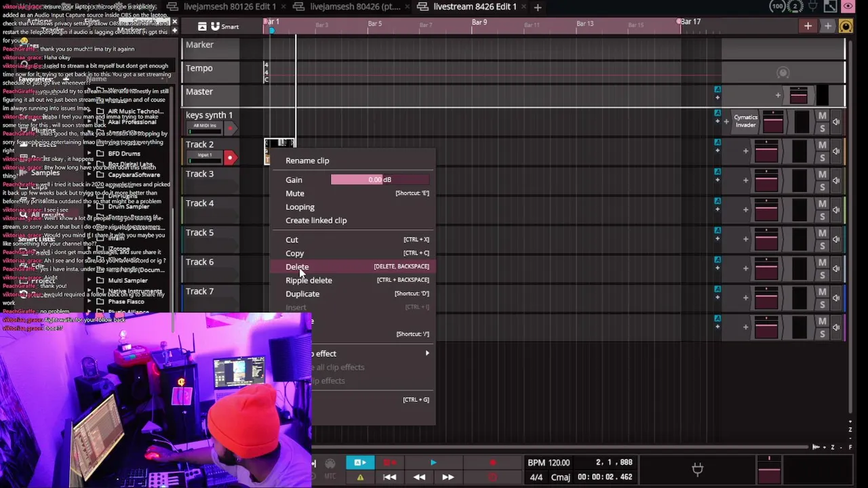Choose Ripple delete from the context menu

[309, 280]
